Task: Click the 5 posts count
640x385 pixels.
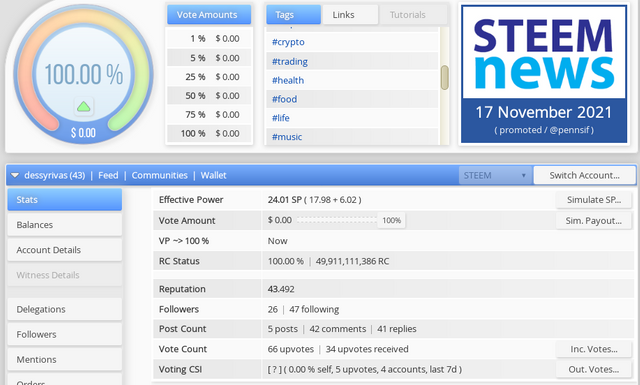Action: 282,329
